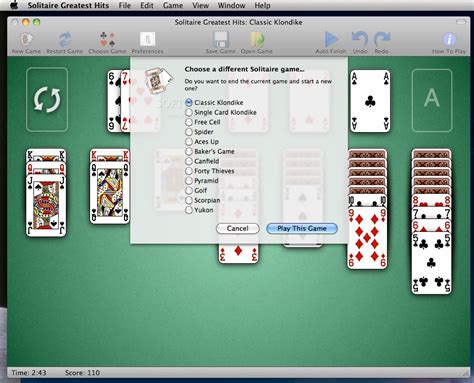
Task: Click the Open Game toolbar icon
Action: click(x=257, y=39)
